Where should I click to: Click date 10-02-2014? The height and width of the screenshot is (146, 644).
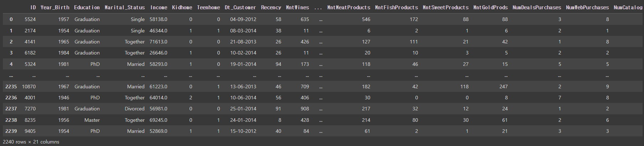point(243,53)
